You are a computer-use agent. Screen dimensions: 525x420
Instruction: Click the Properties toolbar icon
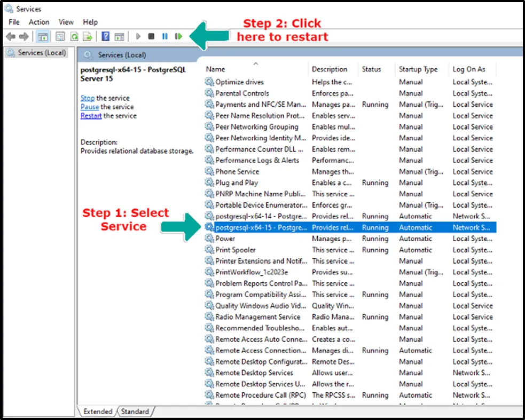(x=60, y=36)
